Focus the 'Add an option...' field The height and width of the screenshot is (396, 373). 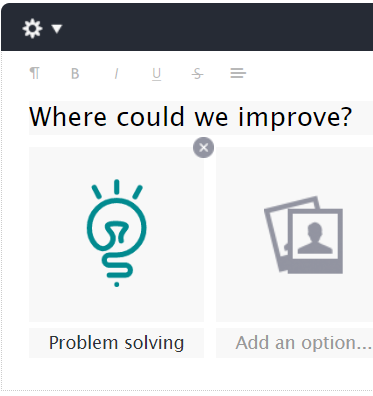[x=294, y=343]
